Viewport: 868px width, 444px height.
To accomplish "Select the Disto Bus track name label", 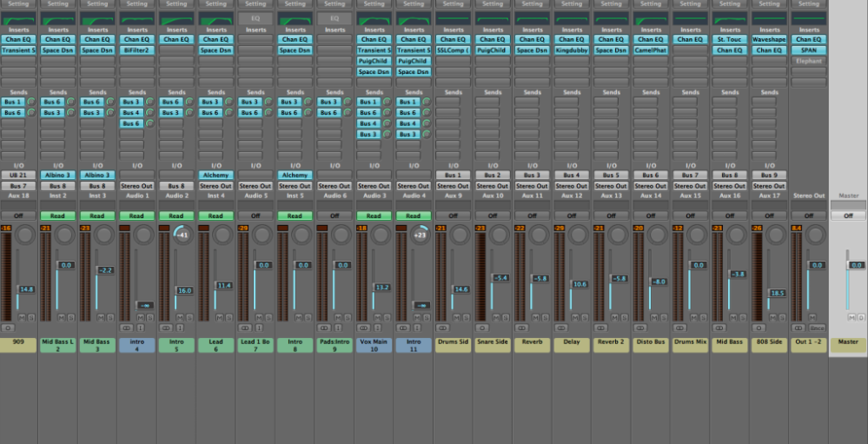I will point(651,346).
